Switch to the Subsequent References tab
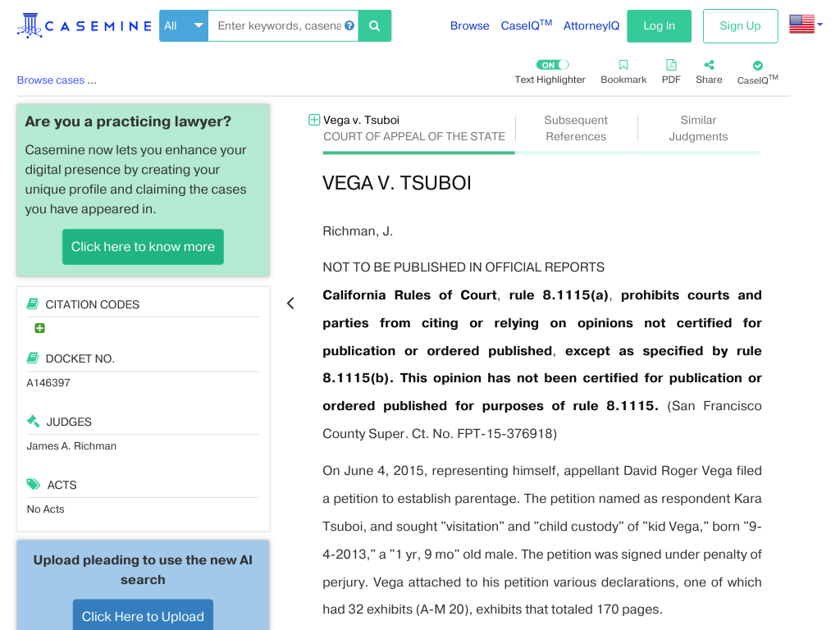Image resolution: width=840 pixels, height=630 pixels. pyautogui.click(x=576, y=128)
